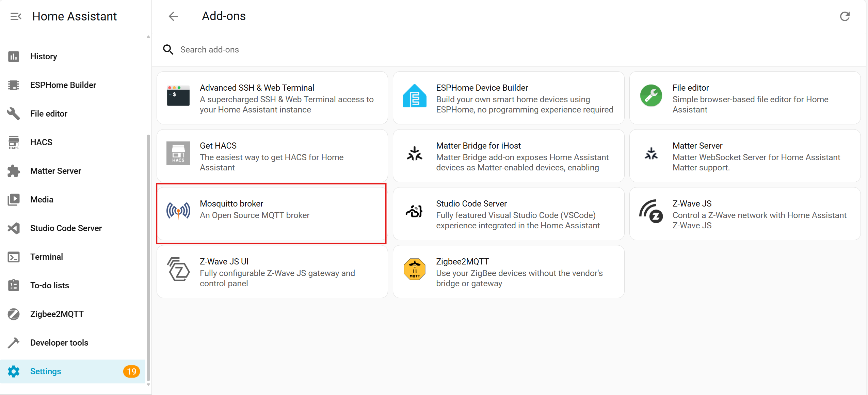
Task: Click the Get HACS store icon
Action: pos(178,154)
